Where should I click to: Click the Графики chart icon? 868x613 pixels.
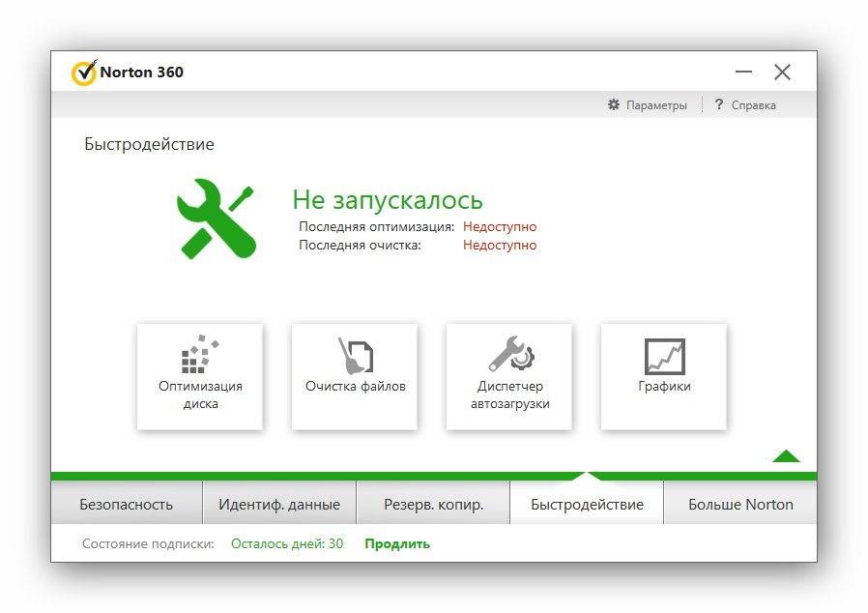[664, 357]
